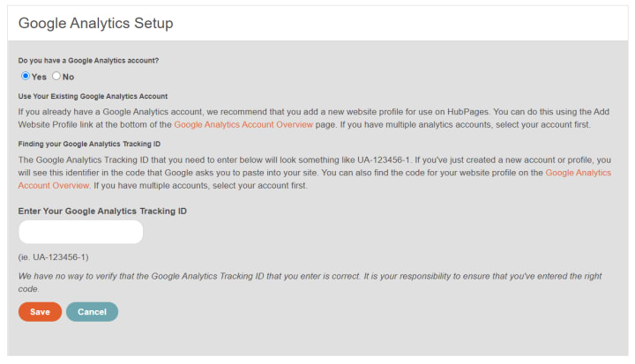Click the "Yes" label text
Viewport: 635px width, 364px height.
[x=40, y=78]
